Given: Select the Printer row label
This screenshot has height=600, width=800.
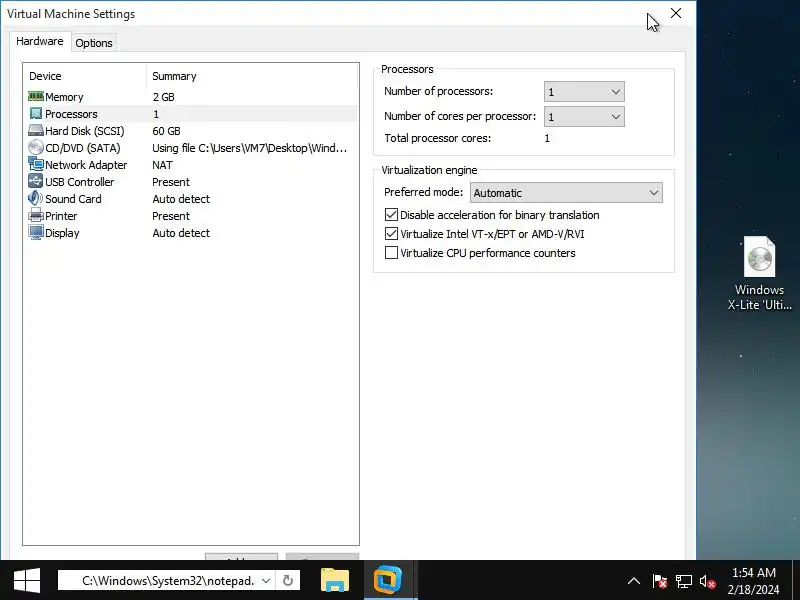Looking at the screenshot, I should tap(61, 216).
